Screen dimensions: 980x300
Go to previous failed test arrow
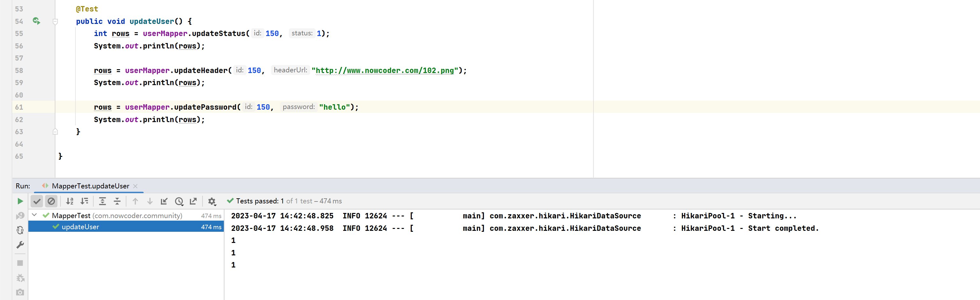click(135, 201)
